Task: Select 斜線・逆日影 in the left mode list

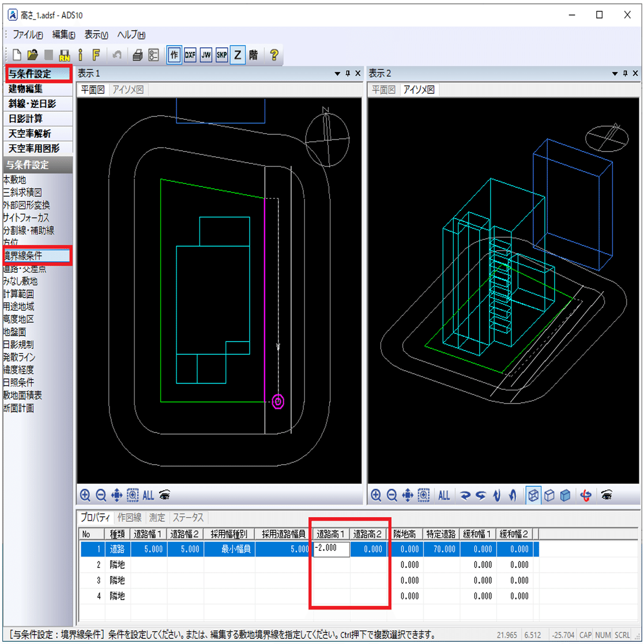Action: pyautogui.click(x=38, y=104)
